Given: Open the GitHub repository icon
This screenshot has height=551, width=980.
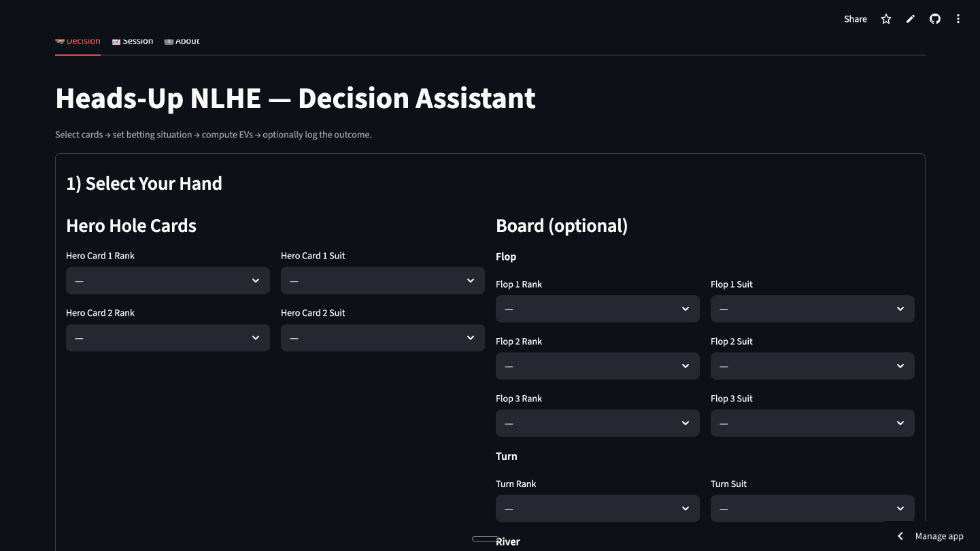Looking at the screenshot, I should (x=935, y=19).
